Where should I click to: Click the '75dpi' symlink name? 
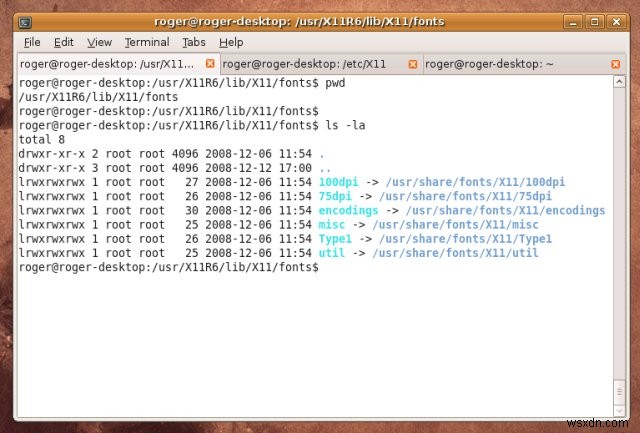click(x=335, y=196)
